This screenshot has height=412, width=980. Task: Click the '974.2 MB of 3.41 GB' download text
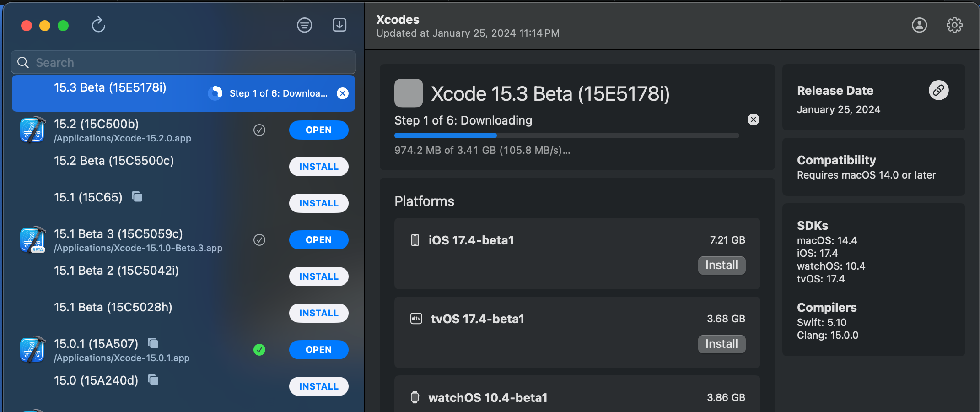[x=482, y=151]
